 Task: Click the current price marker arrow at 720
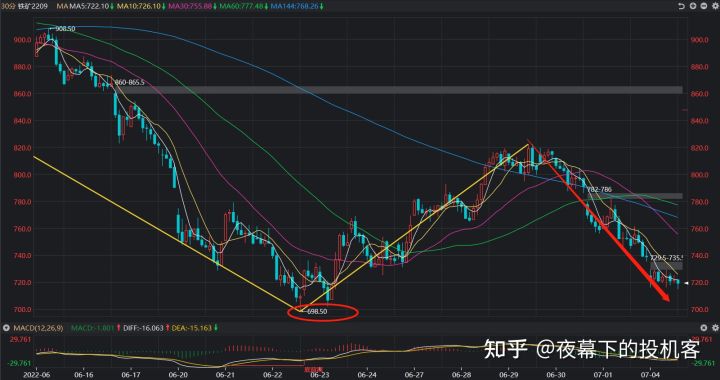tap(686, 283)
